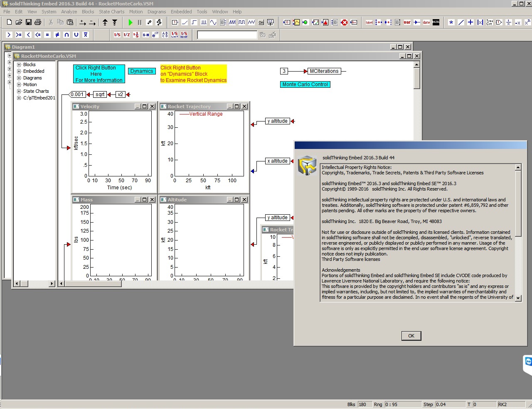This screenshot has height=409, width=532.
Task: Select the 'For More Information' cyan block
Action: coord(99,74)
